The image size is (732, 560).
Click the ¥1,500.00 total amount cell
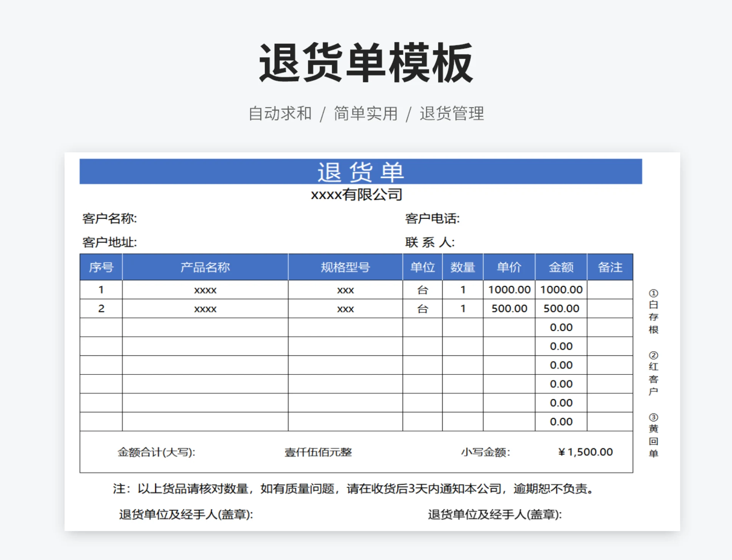coord(585,452)
